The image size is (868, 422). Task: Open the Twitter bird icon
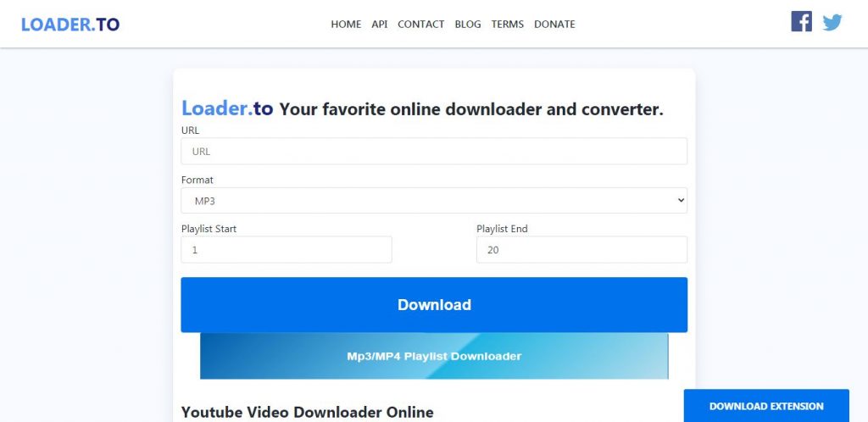(832, 22)
